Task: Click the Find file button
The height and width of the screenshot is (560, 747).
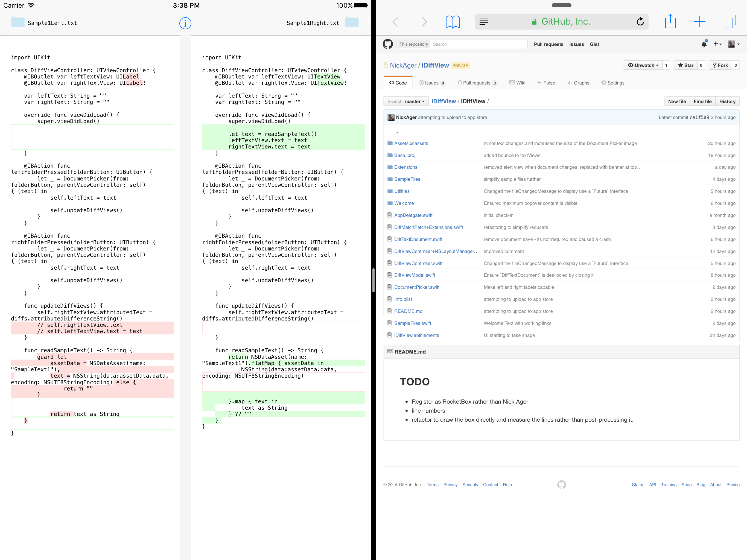Action: [702, 101]
